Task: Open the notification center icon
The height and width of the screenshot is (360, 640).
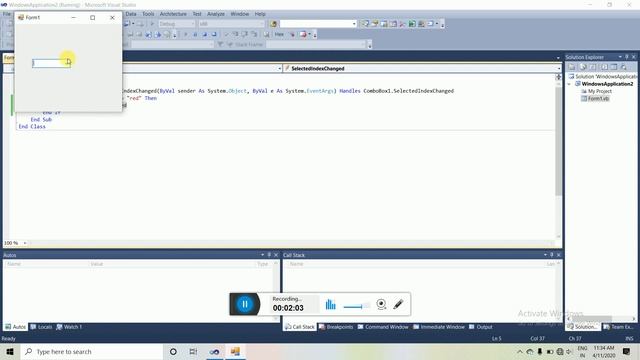Action: click(626, 351)
